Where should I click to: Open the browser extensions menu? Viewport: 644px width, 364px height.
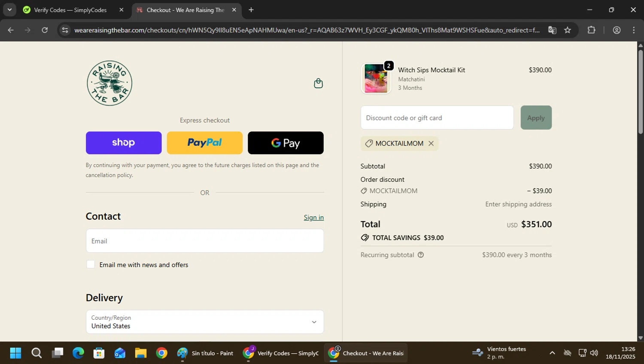pyautogui.click(x=591, y=30)
